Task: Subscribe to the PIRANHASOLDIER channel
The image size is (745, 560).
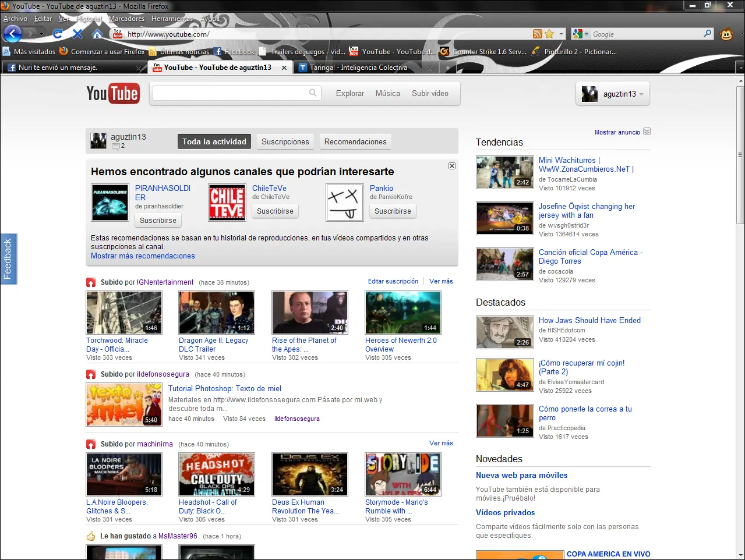Action: tap(158, 221)
